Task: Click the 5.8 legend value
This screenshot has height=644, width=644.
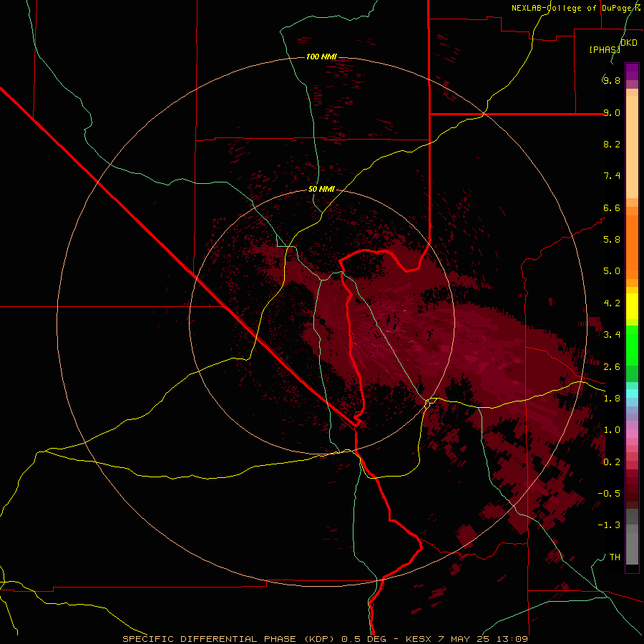Action: pos(612,240)
